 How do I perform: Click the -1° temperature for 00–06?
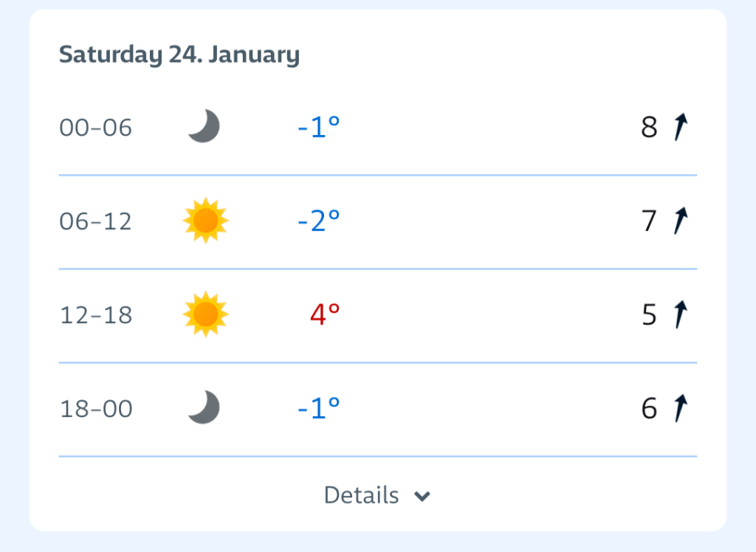[319, 128]
